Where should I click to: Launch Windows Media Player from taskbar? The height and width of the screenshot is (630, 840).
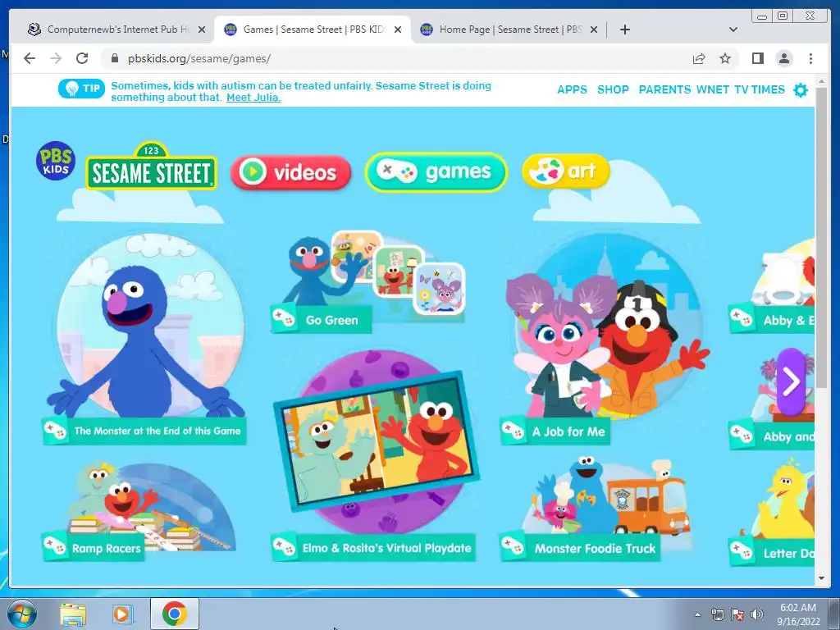coord(122,614)
